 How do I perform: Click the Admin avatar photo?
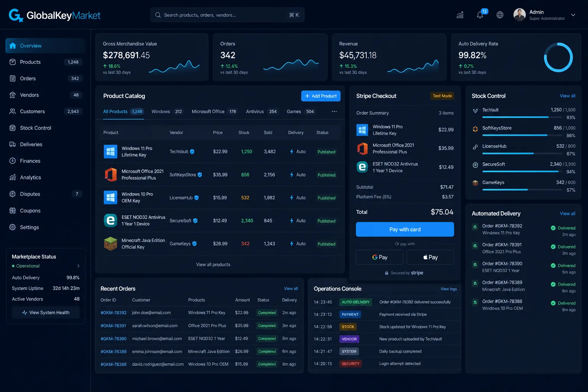[x=519, y=15]
